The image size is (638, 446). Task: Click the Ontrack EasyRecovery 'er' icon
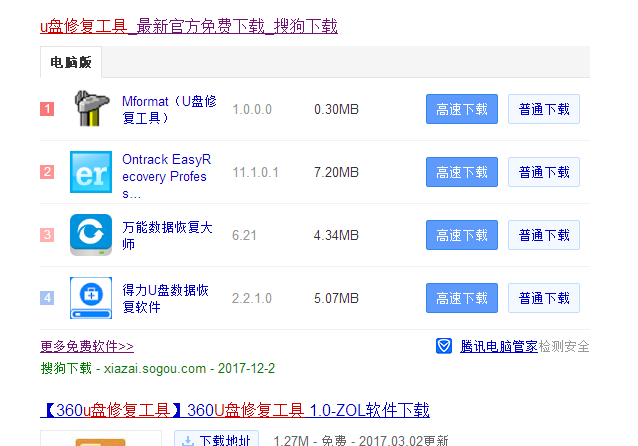(91, 172)
